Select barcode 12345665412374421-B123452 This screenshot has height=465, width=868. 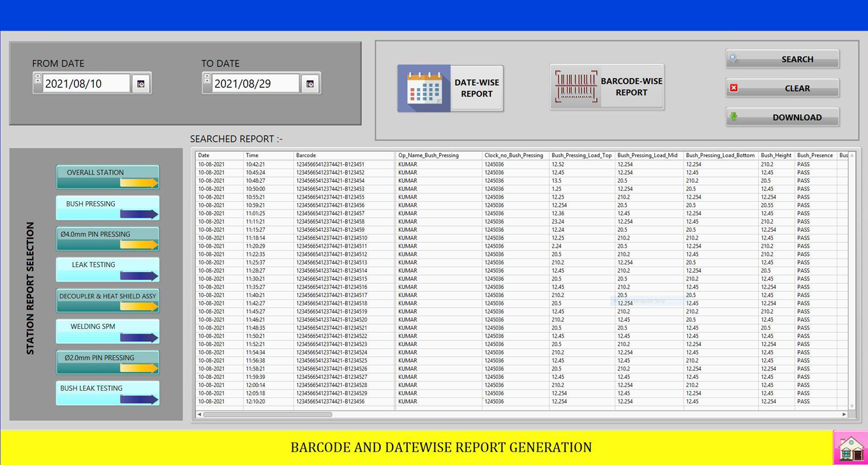click(330, 172)
